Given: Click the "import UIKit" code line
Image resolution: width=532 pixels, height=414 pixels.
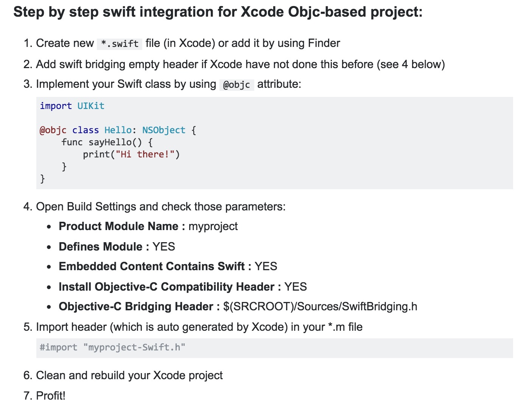Looking at the screenshot, I should pyautogui.click(x=72, y=106).
